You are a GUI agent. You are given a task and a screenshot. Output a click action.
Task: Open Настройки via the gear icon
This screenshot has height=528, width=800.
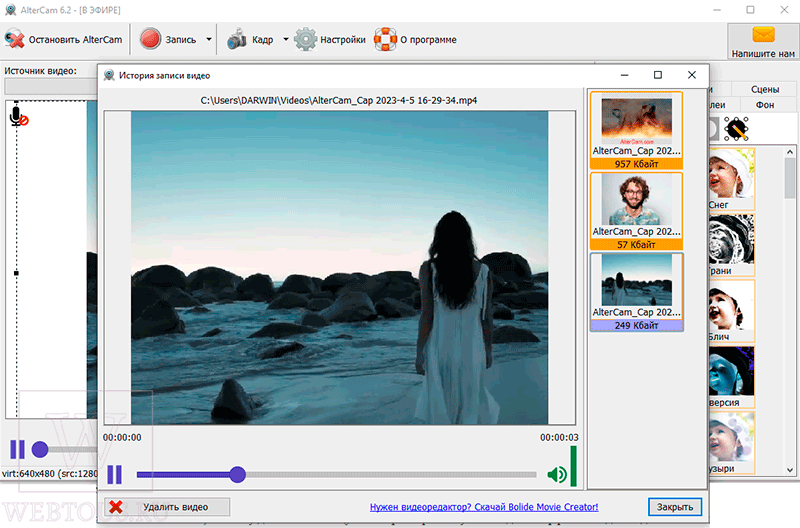[306, 39]
